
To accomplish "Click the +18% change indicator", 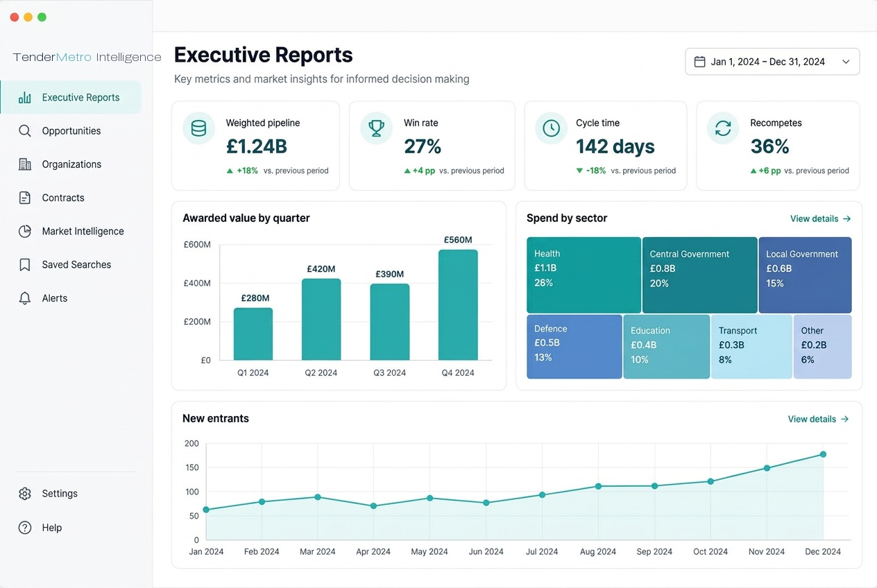I will click(242, 171).
